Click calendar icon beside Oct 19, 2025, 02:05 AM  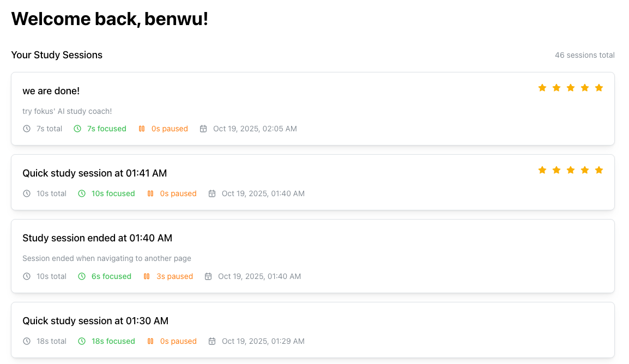point(203,129)
